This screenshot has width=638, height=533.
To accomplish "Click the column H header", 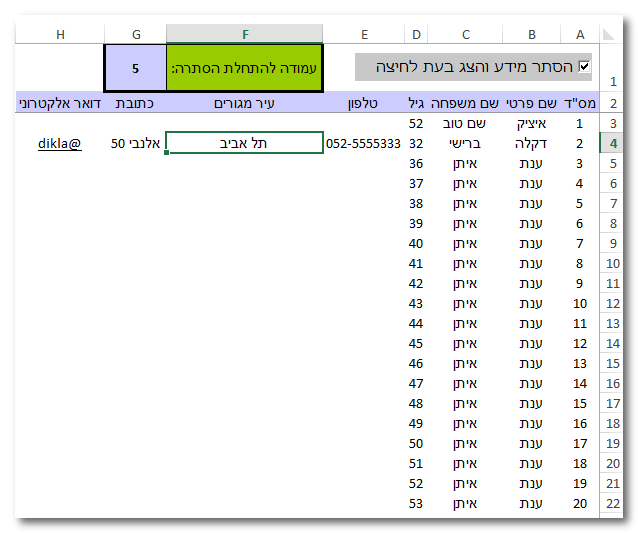I will (60, 34).
